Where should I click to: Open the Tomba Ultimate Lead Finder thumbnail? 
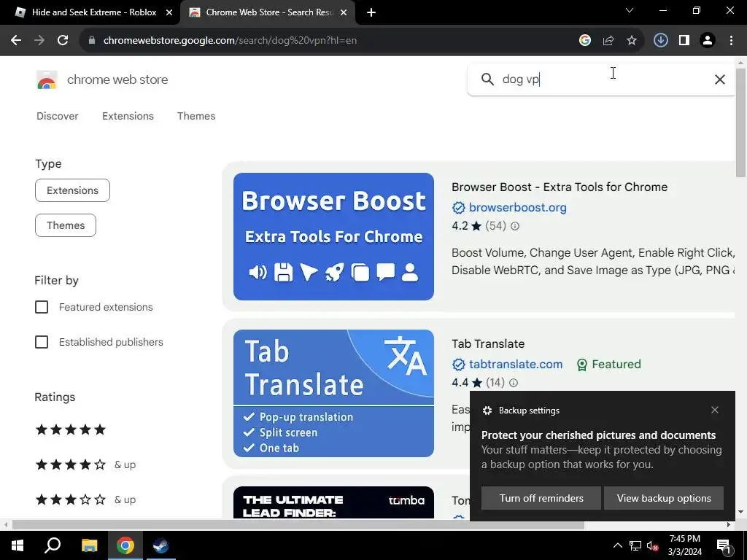(x=333, y=502)
